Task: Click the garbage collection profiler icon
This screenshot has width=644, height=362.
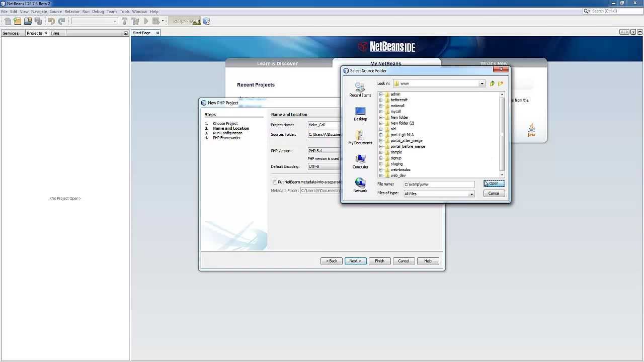Action: pyautogui.click(x=207, y=21)
